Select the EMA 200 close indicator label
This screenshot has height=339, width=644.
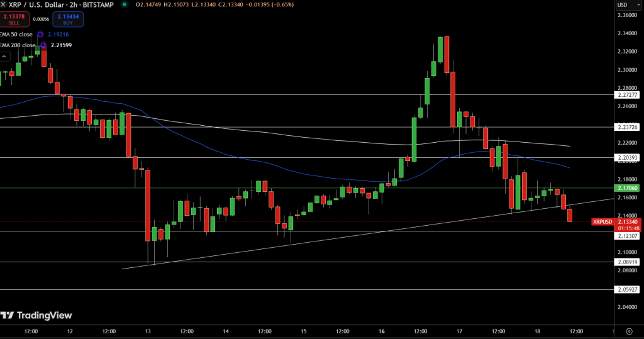click(18, 45)
